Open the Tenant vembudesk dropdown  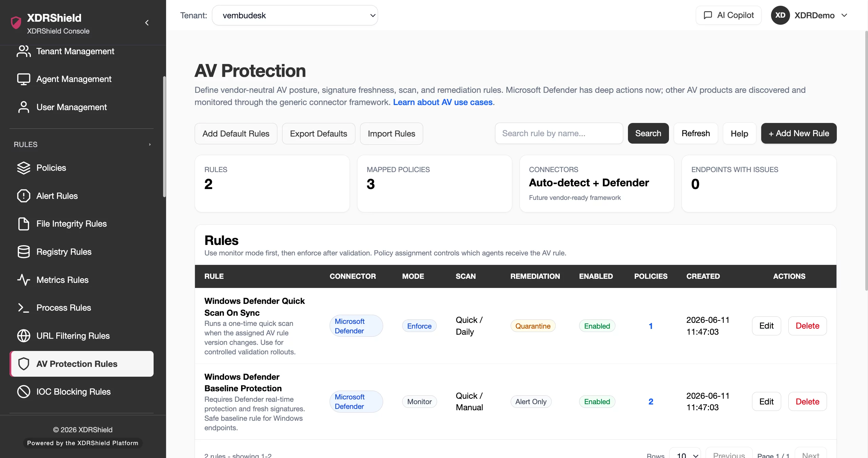(x=295, y=15)
